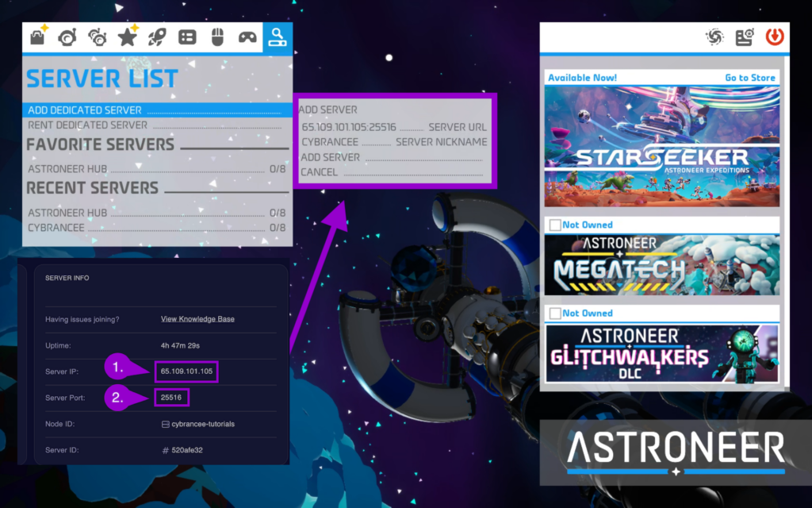Click the Recent Servers heading

92,187
